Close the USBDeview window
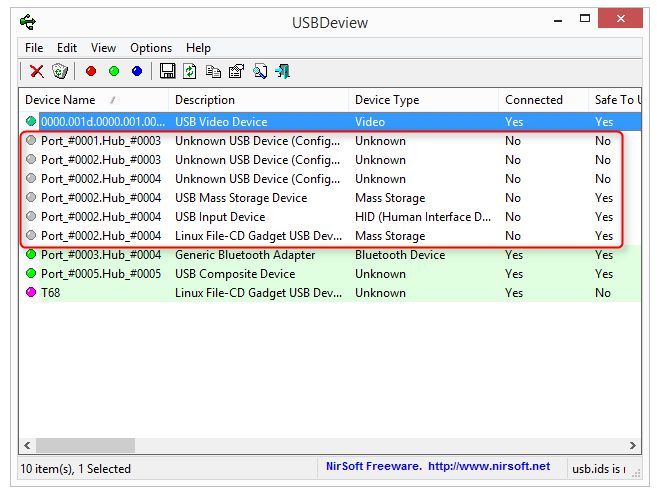657x494 pixels. click(x=621, y=18)
